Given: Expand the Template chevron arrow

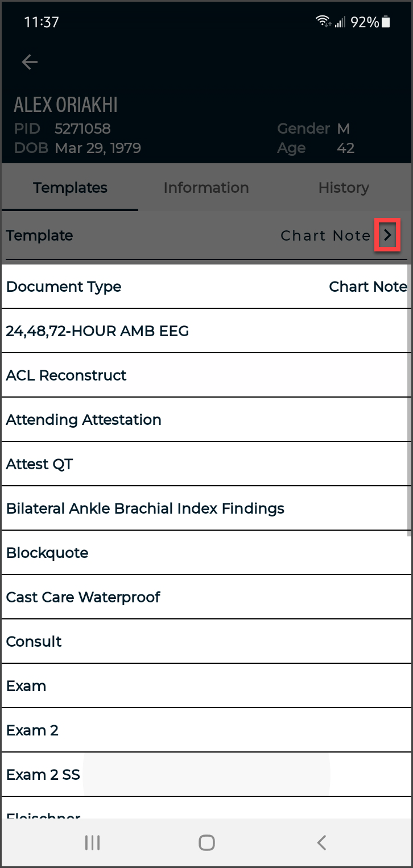Looking at the screenshot, I should [387, 235].
